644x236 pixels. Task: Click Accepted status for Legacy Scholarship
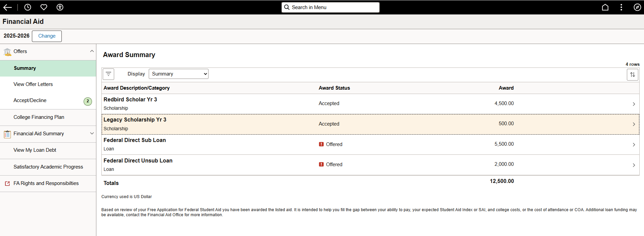[329, 124]
